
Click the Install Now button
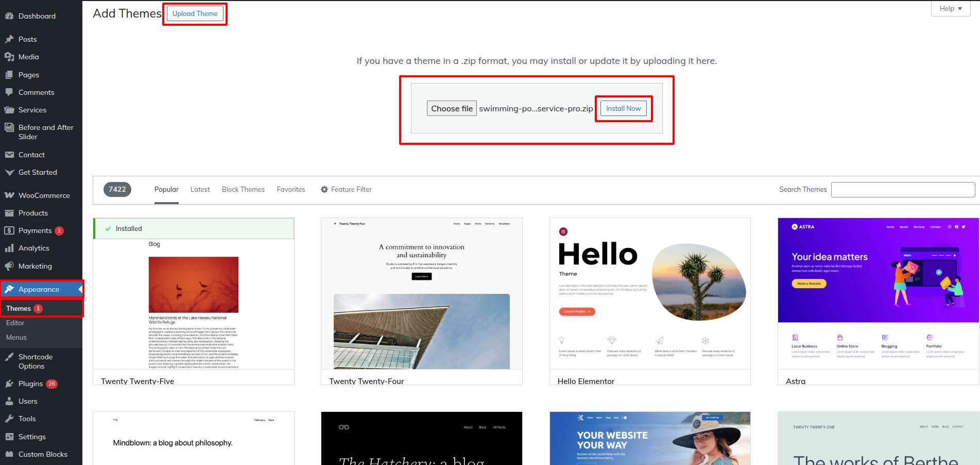click(623, 108)
